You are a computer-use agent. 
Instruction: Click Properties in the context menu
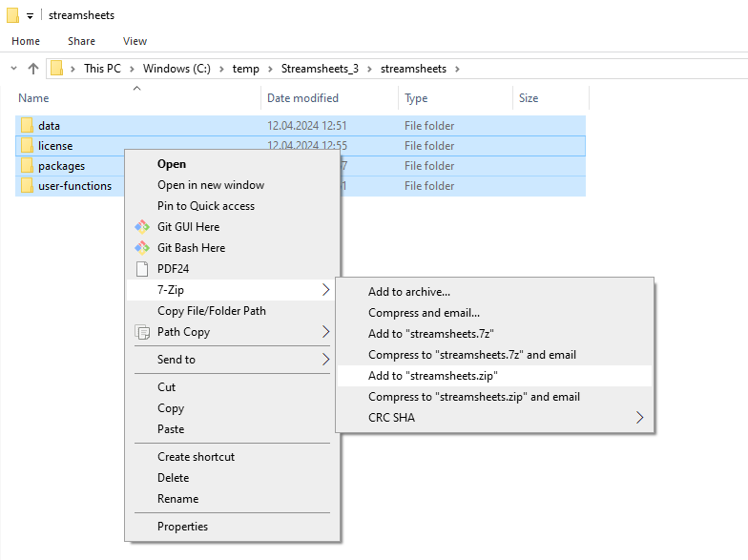(182, 527)
